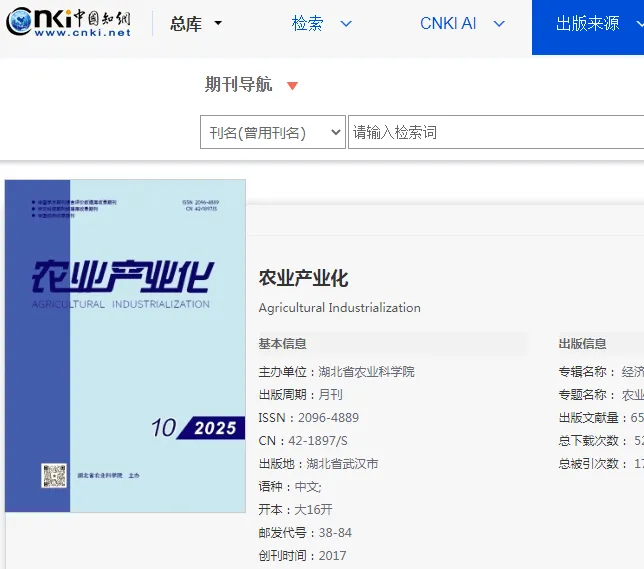Click 出版地:湖北省武汉市 line

[x=318, y=464]
